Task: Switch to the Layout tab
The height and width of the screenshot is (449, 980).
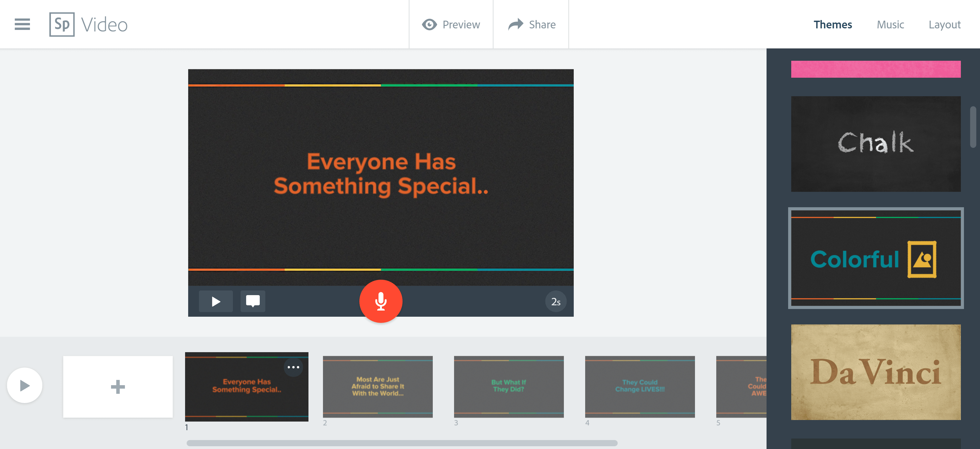Action: tap(945, 24)
